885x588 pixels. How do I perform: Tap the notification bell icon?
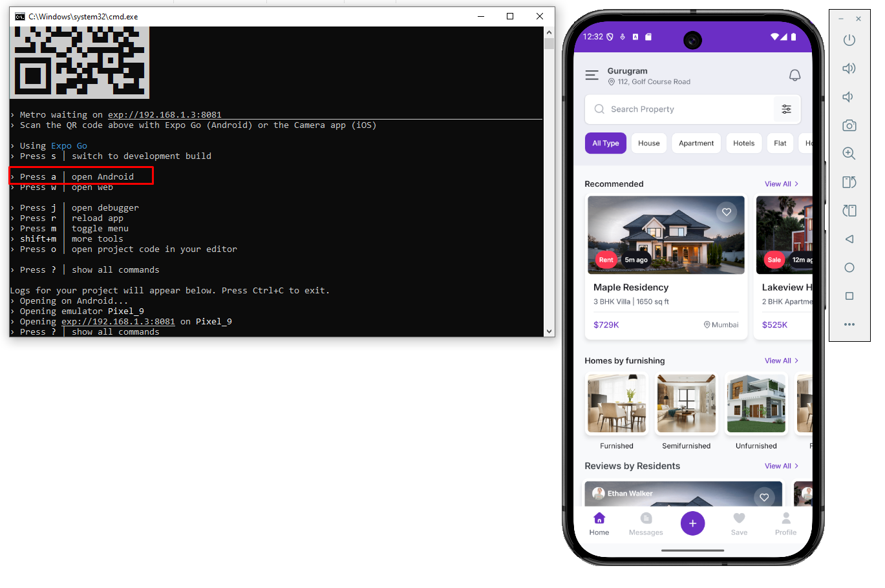[x=794, y=76]
